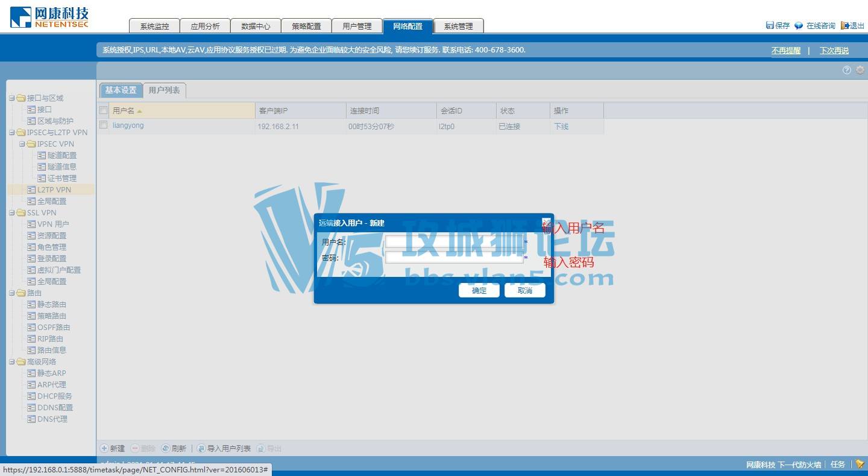Click the 刷新 refresh icon
868x476 pixels.
166,448
